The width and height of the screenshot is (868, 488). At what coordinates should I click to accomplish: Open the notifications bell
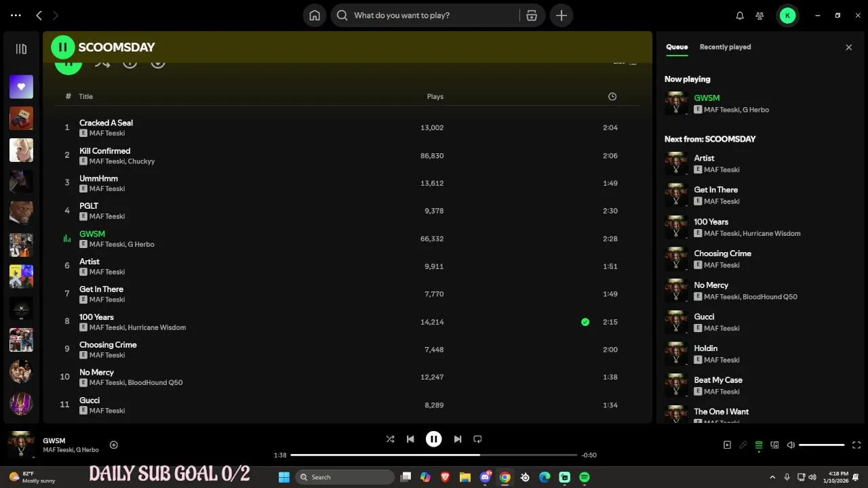tap(740, 16)
